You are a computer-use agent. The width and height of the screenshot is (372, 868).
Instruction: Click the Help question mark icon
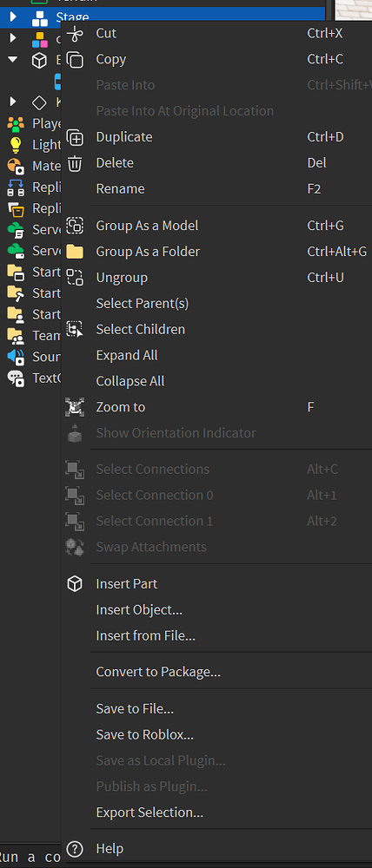coord(74,848)
